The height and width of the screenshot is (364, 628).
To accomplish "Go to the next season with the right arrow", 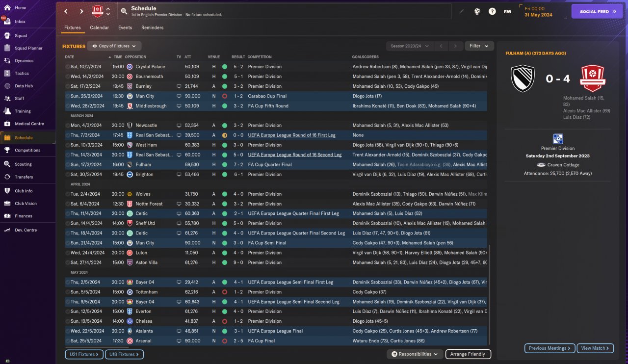I will (x=456, y=46).
